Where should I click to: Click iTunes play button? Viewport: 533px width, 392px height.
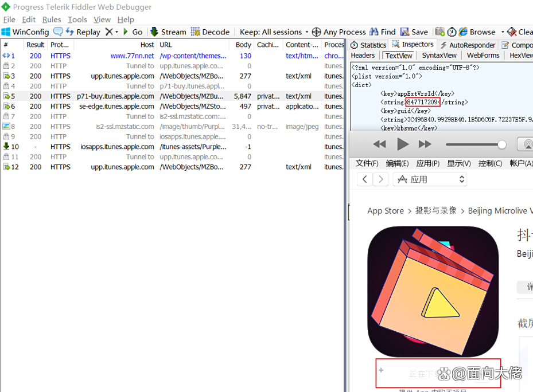point(403,144)
